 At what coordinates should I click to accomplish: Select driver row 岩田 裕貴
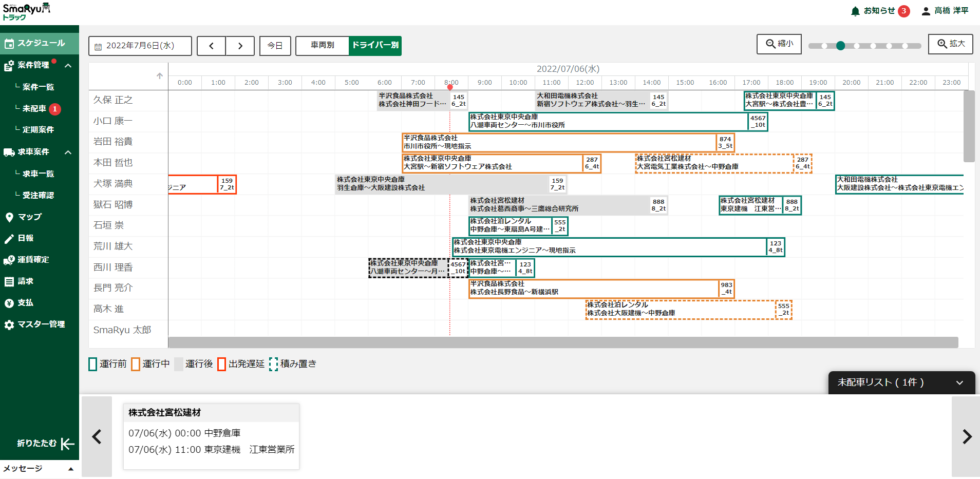[x=128, y=142]
